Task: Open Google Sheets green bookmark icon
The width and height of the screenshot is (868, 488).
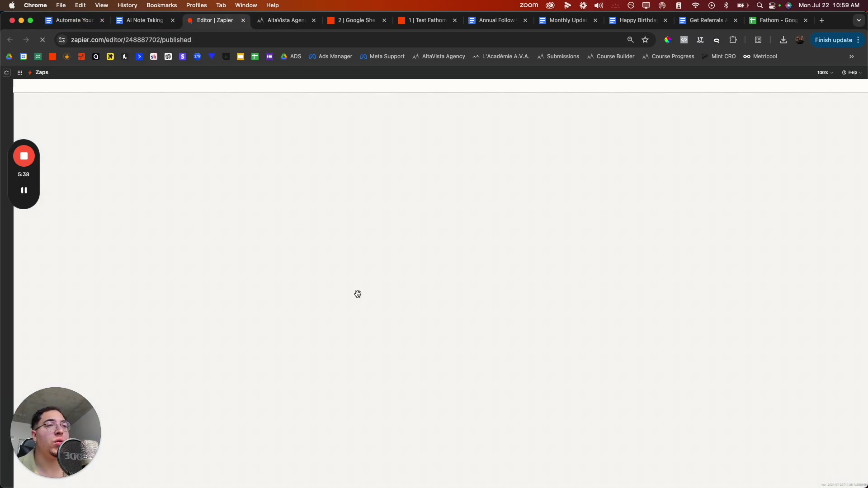Action: (x=255, y=56)
